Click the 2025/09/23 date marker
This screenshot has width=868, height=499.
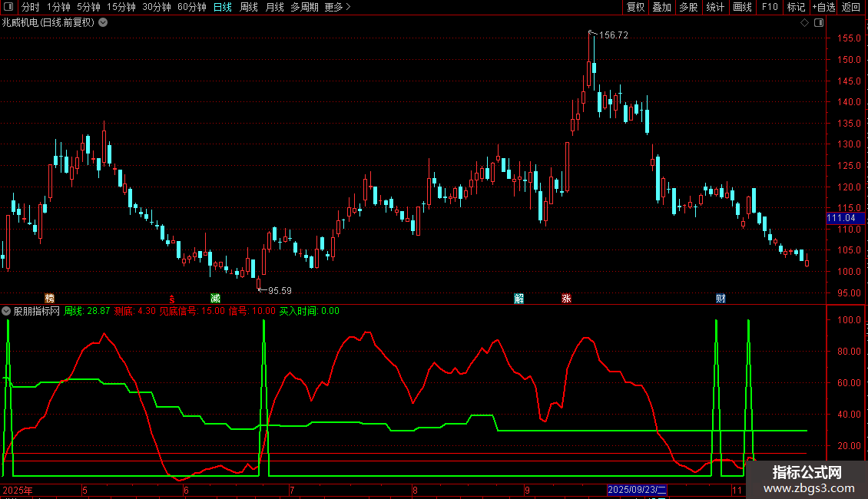(637, 490)
